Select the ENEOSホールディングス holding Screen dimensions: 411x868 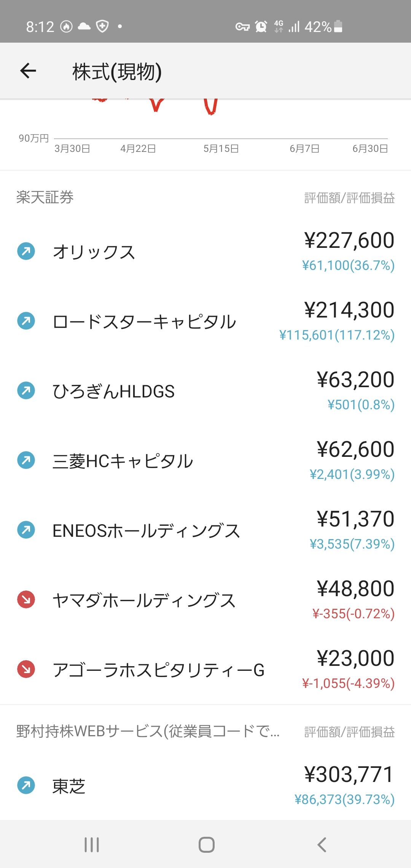(x=146, y=531)
